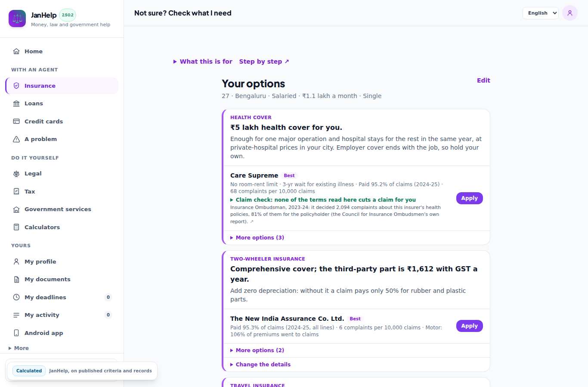Click the Calculated badge
588x387 pixels.
point(29,371)
